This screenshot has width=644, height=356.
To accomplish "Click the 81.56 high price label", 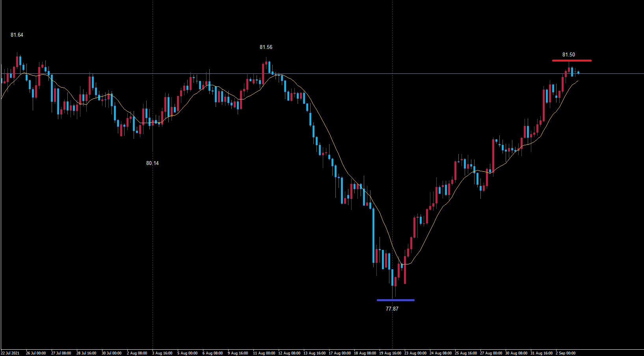I will [266, 47].
